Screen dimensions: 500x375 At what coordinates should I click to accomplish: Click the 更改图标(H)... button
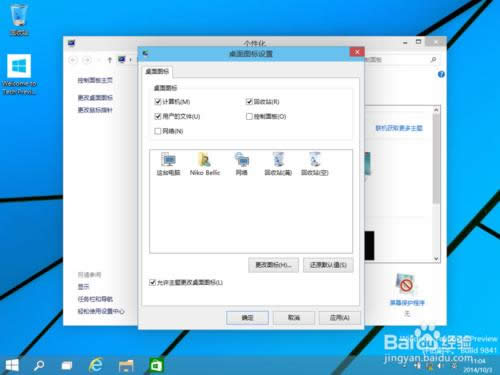click(273, 265)
